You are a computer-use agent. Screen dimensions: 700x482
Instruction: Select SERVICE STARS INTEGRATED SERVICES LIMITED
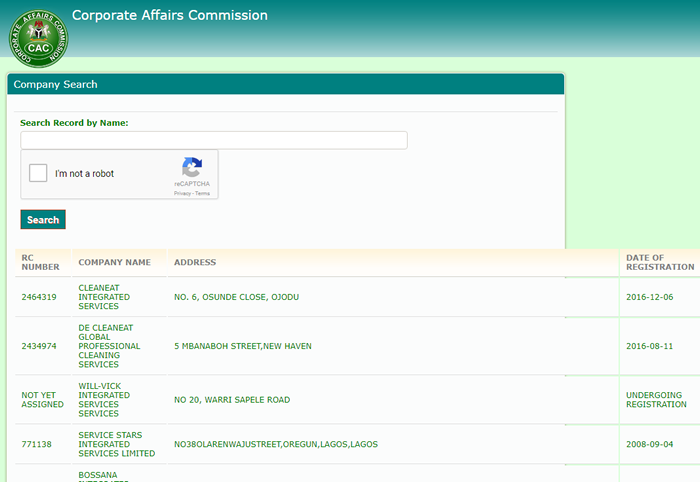tap(117, 445)
